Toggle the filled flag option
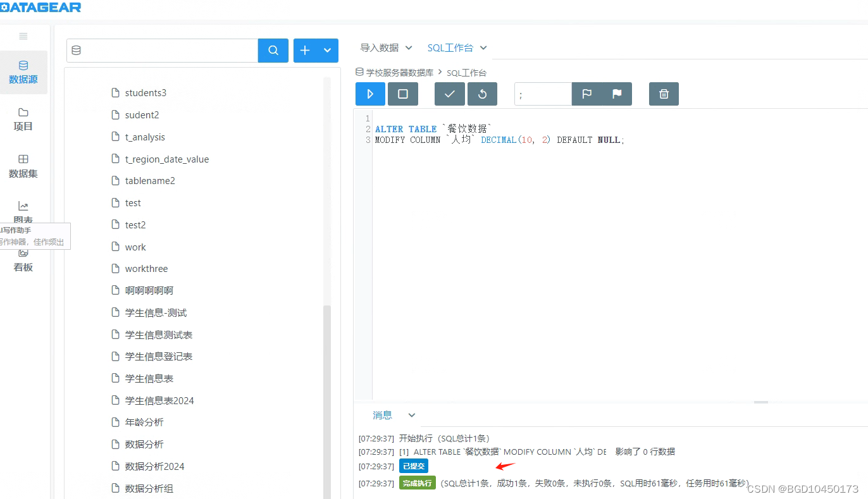868x499 pixels. pos(617,94)
